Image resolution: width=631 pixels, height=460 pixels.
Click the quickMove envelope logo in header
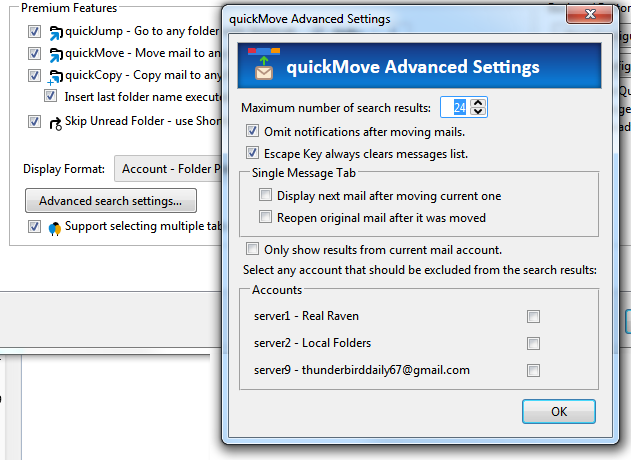pyautogui.click(x=261, y=67)
